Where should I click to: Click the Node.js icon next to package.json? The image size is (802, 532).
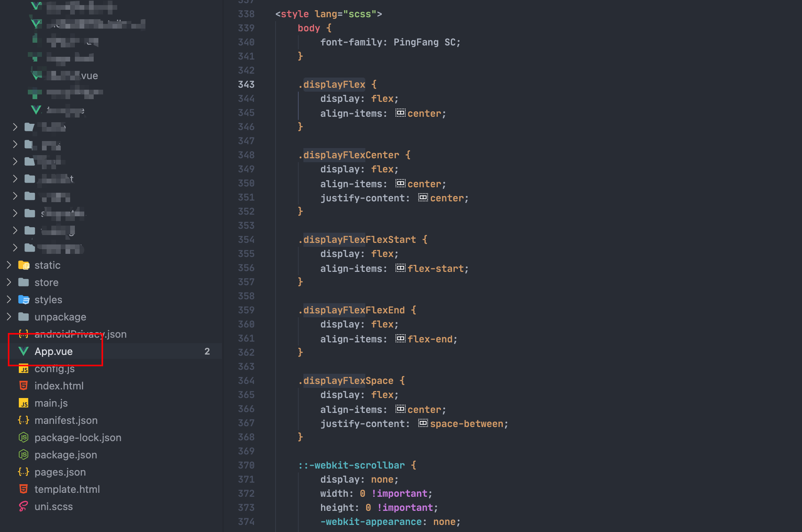coord(24,455)
